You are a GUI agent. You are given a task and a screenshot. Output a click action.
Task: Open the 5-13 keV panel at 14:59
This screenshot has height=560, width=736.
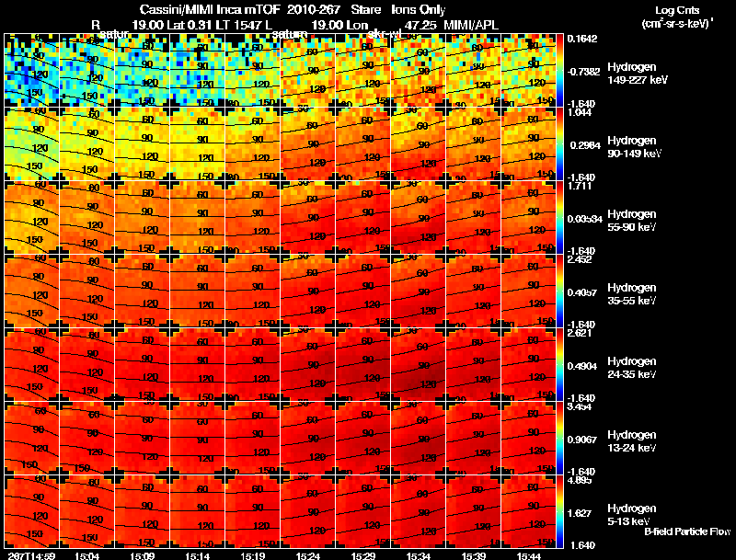click(31, 512)
